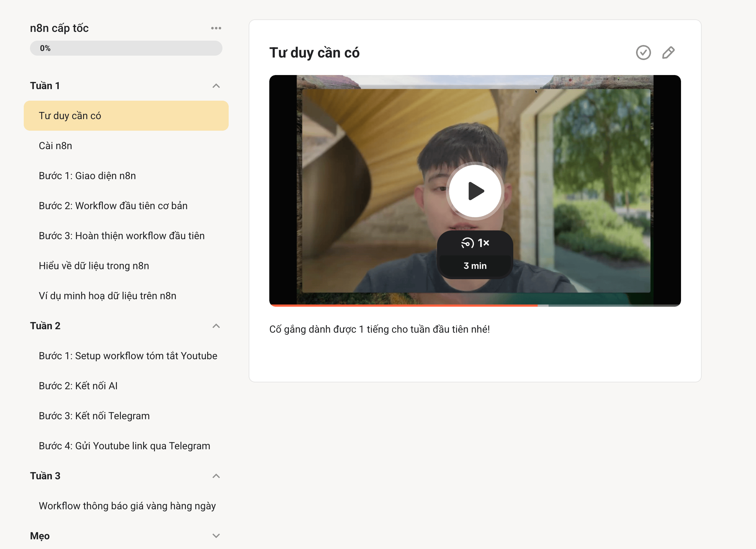Expand the Mẹo section chevron

[216, 536]
